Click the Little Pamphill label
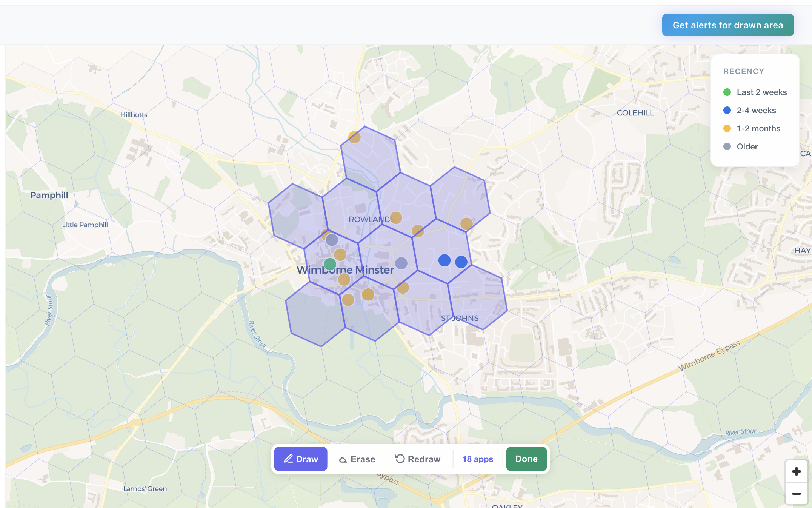This screenshot has height=508, width=812. tap(85, 225)
